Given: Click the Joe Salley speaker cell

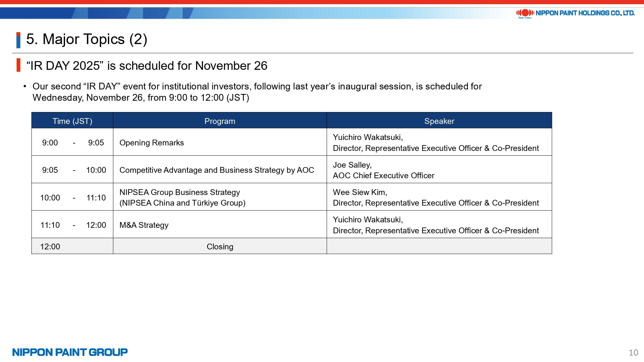Looking at the screenshot, I should click(x=383, y=170).
